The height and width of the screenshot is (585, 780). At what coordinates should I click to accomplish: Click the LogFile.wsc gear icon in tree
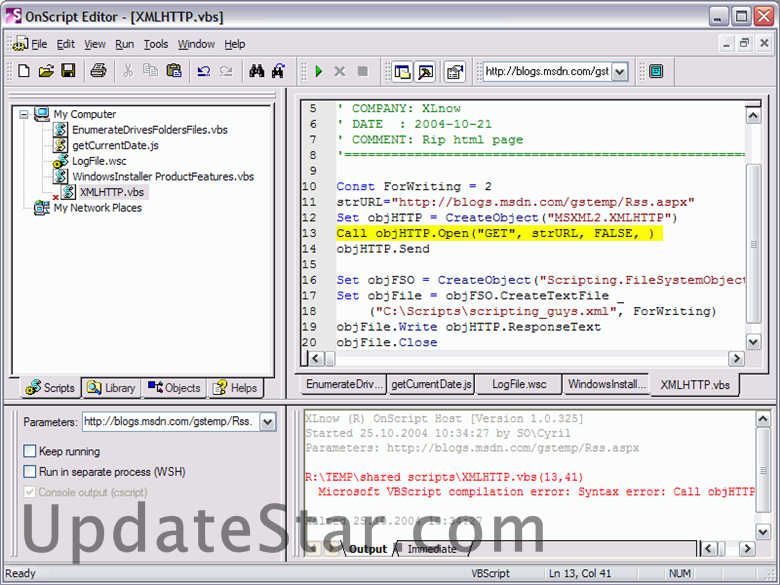tap(61, 161)
